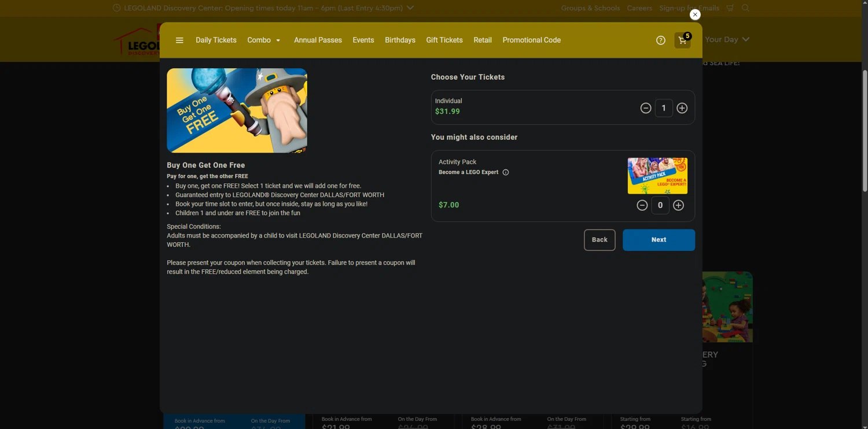Open the Daily Tickets tab
This screenshot has width=868, height=429.
click(216, 40)
